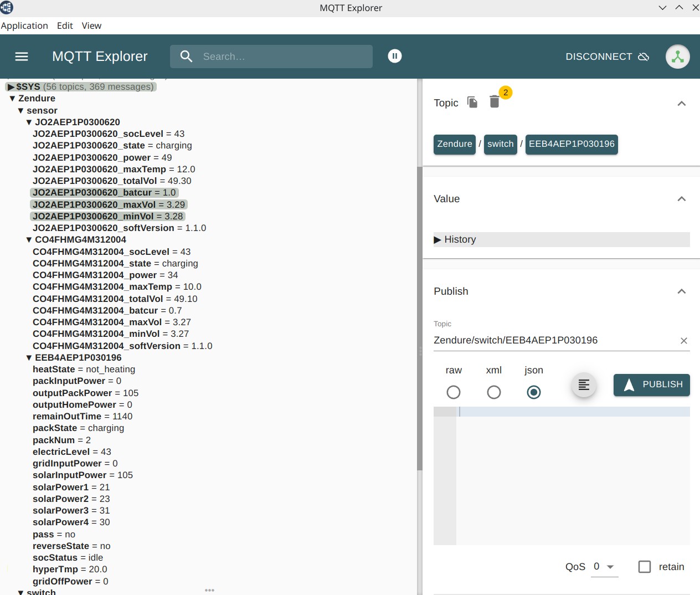Screen dimensions: 700x595
Task: Select remainOutTime = 1140
Action: (83, 417)
